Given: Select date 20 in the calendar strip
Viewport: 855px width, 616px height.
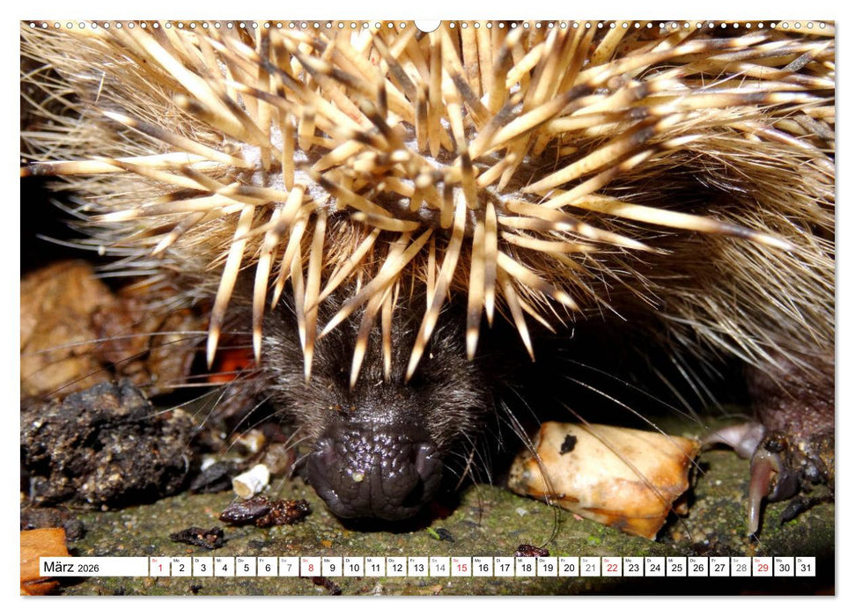Looking at the screenshot, I should pyautogui.click(x=568, y=567).
